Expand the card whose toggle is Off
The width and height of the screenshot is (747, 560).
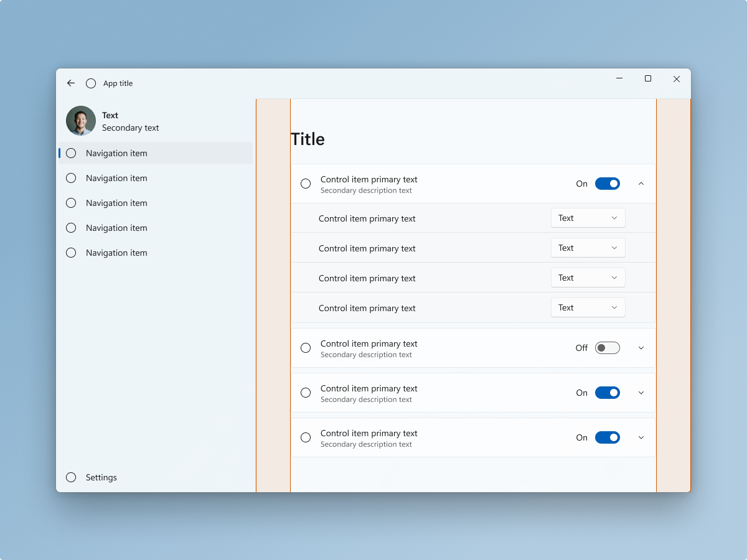point(641,348)
